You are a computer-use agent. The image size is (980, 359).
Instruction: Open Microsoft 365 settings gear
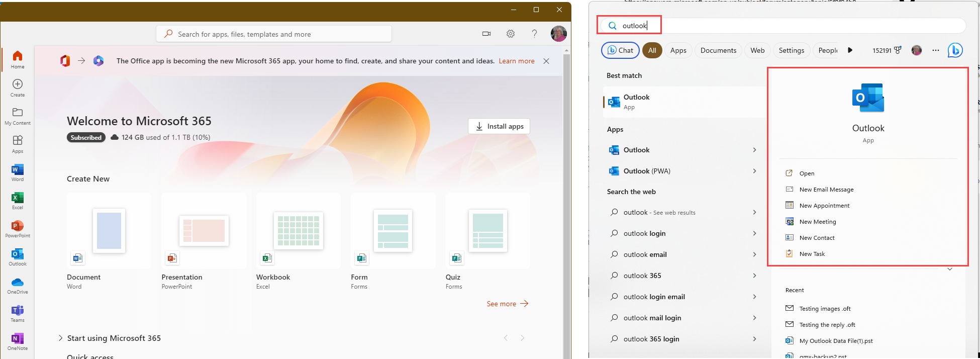coord(511,34)
